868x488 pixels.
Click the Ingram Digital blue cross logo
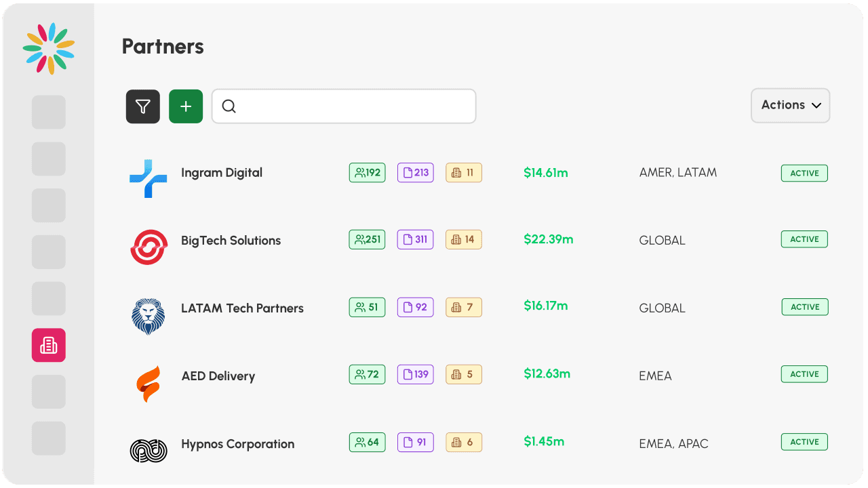[149, 178]
